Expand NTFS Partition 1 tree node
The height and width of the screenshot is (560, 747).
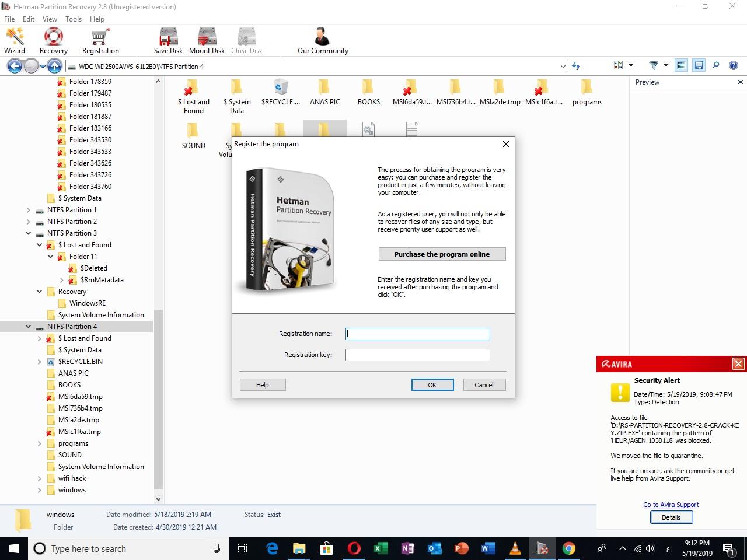pyautogui.click(x=28, y=210)
